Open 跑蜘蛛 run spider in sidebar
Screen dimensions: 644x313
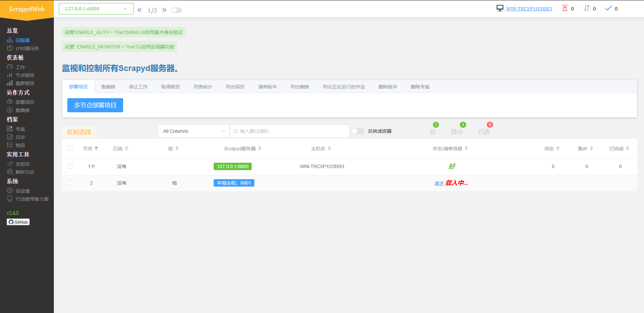click(19, 110)
